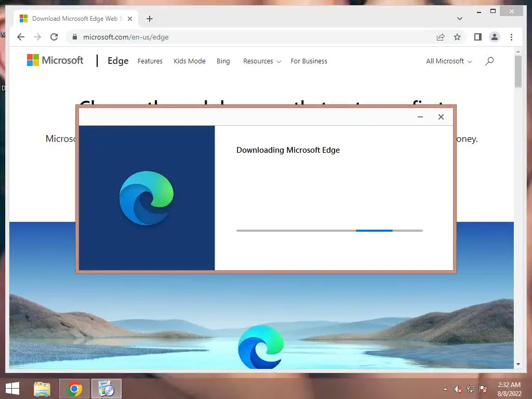Maximize the Chrome window
Viewport: 532px width, 399px height.
pos(493,11)
